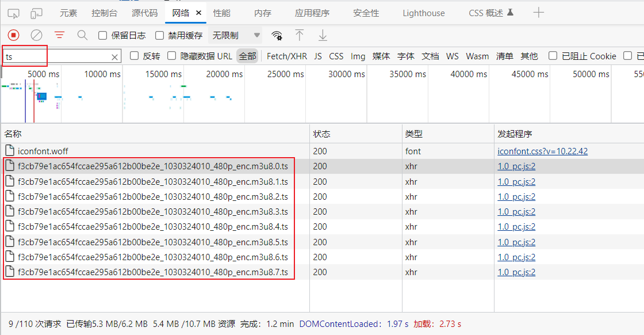Open the 无限制 throttling dropdown
This screenshot has height=335, width=644.
click(x=236, y=36)
